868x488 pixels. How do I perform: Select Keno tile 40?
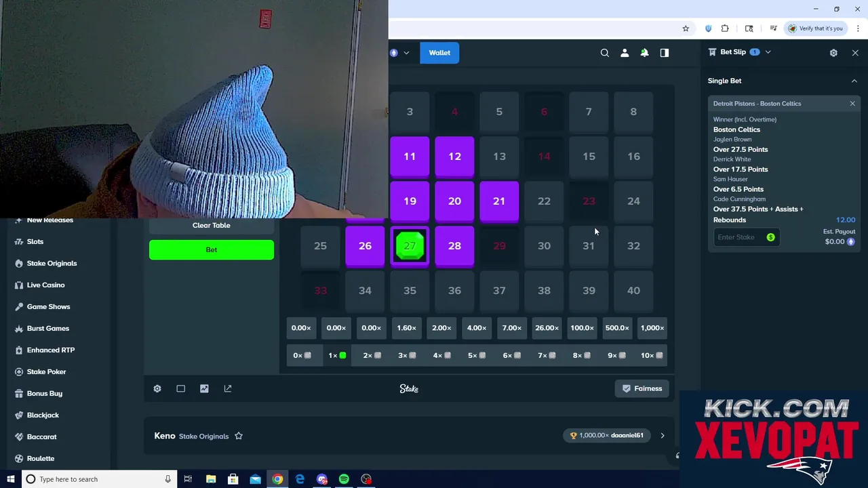point(633,291)
